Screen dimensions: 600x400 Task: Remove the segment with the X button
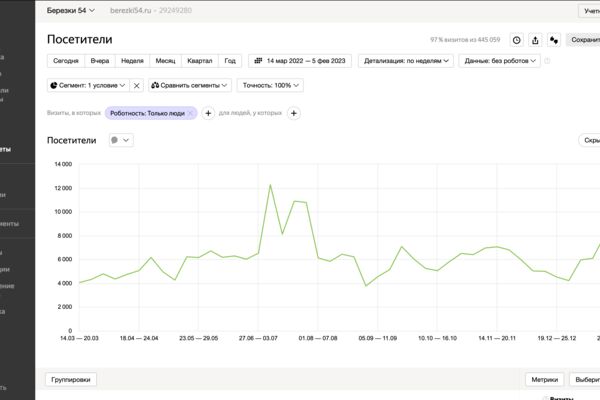[x=137, y=85]
